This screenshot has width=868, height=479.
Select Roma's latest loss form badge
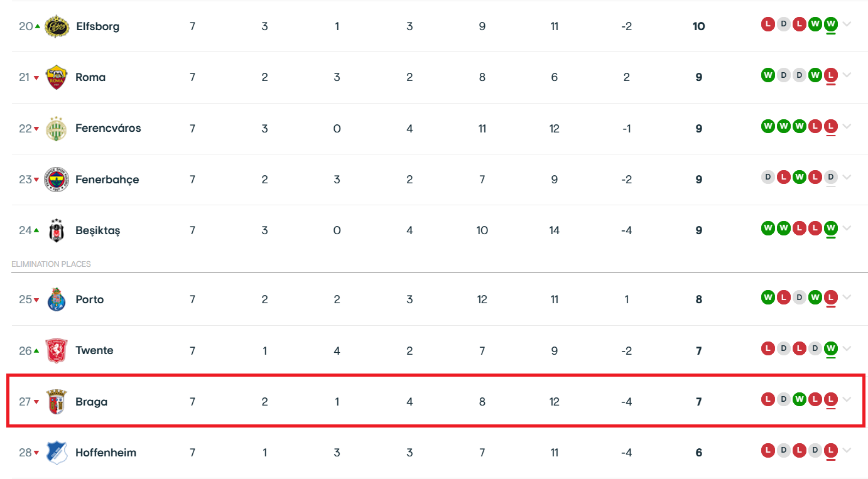[830, 75]
